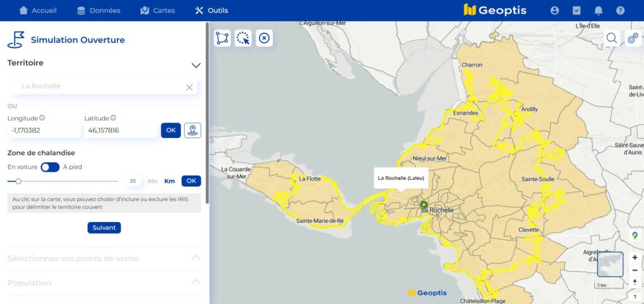Confirm coordinates with the OK button
The height and width of the screenshot is (304, 644).
point(171,130)
